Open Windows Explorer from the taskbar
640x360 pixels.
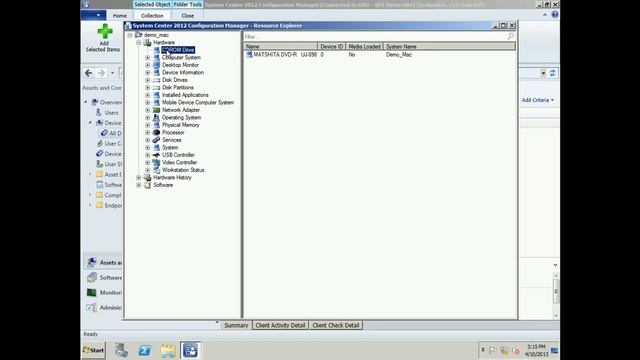(x=168, y=350)
